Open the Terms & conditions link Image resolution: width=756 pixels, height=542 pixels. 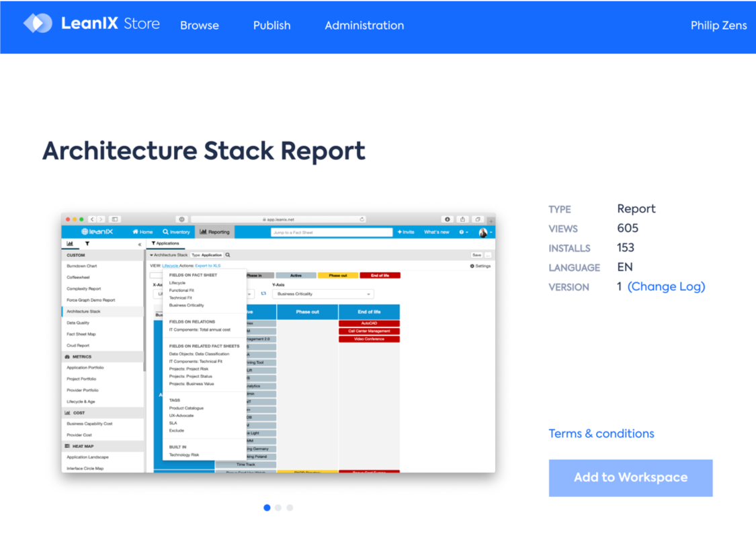pyautogui.click(x=601, y=434)
